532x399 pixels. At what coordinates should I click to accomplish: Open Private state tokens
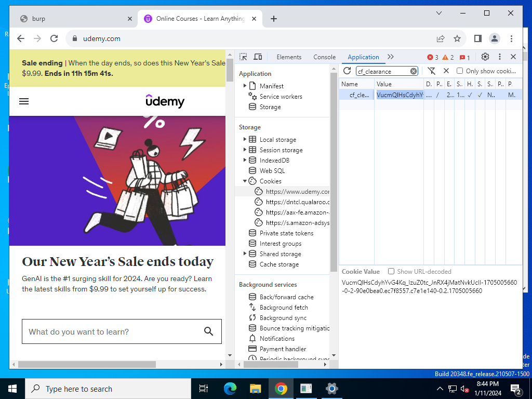coord(286,233)
